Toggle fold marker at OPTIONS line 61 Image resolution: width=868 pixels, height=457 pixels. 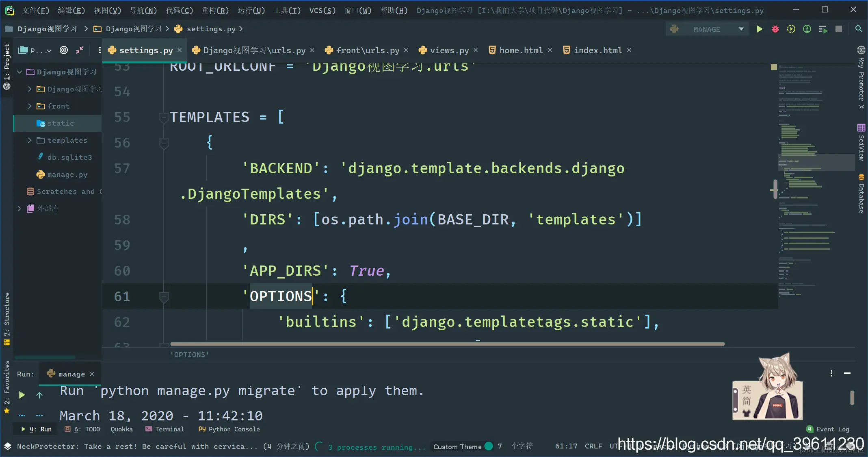click(x=164, y=297)
